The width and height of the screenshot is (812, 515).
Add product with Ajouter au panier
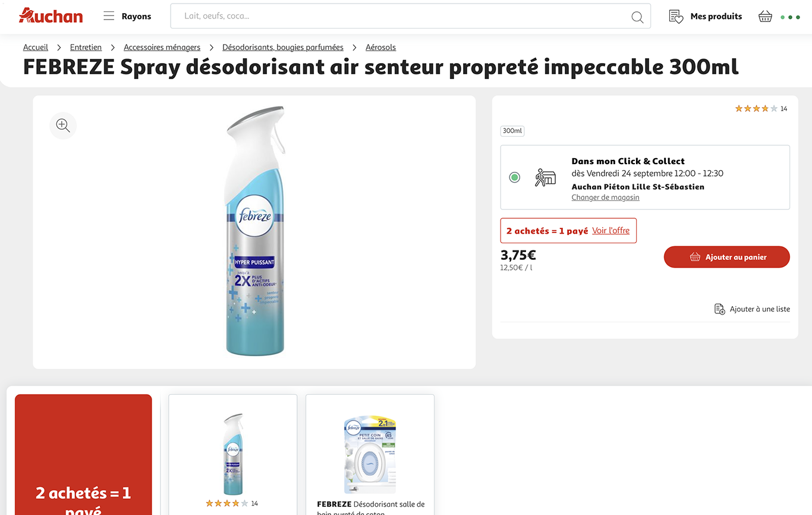[726, 257]
